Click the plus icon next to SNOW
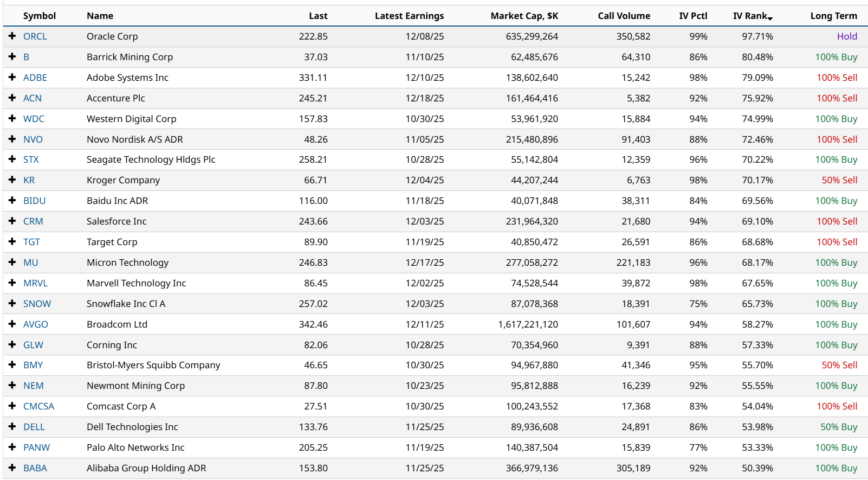 click(x=12, y=303)
